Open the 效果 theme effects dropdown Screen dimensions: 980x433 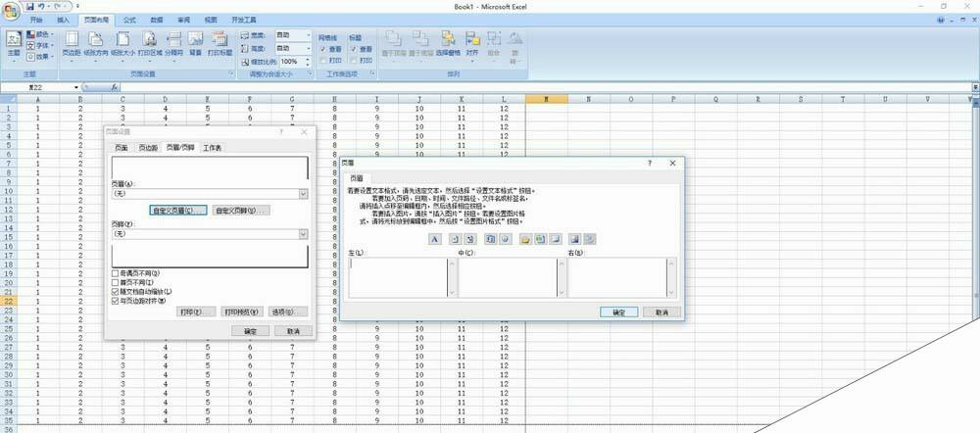[40, 56]
